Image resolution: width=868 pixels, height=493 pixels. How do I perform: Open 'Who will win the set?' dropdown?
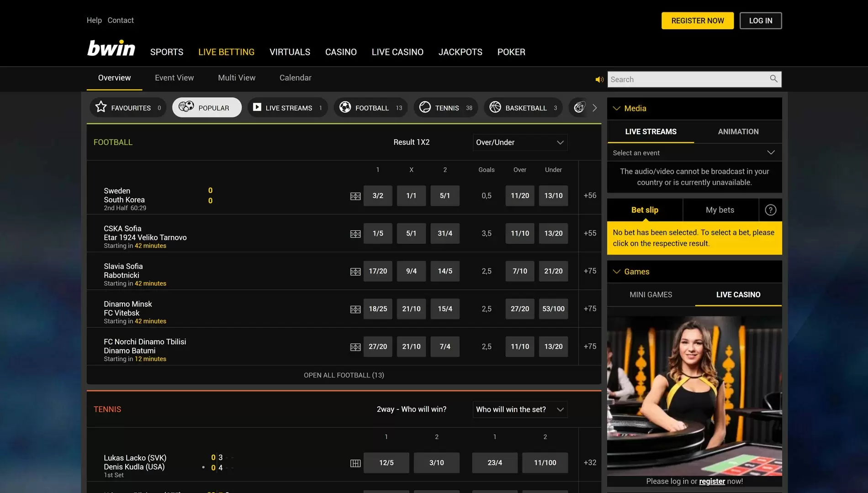point(520,409)
